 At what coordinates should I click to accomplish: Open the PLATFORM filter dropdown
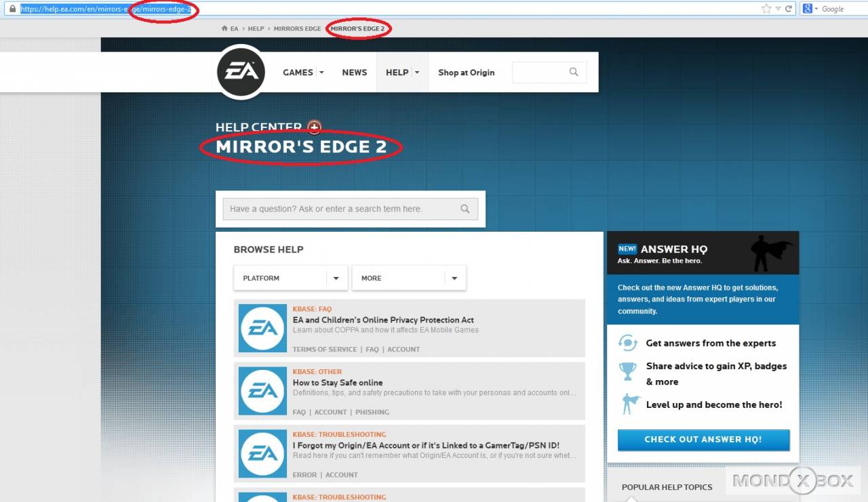(336, 278)
